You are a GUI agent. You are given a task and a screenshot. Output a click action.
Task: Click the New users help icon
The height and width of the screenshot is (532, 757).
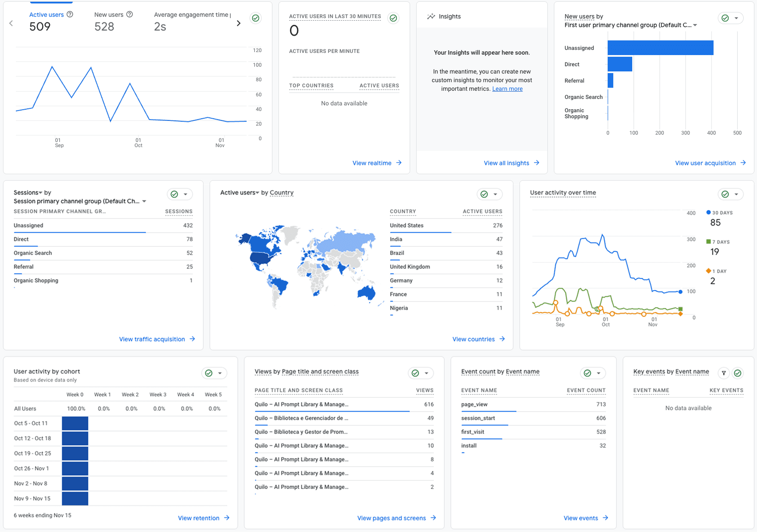[130, 14]
